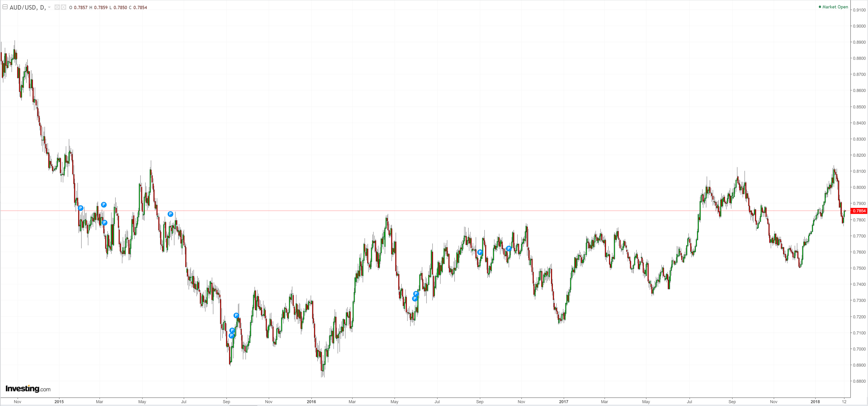Click the red 0.7854 current price label
This screenshot has height=406, width=868.
(x=859, y=211)
